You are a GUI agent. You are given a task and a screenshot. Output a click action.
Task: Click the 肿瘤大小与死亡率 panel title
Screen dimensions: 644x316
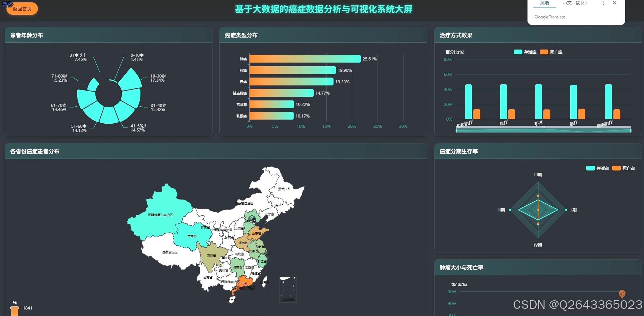coord(461,267)
